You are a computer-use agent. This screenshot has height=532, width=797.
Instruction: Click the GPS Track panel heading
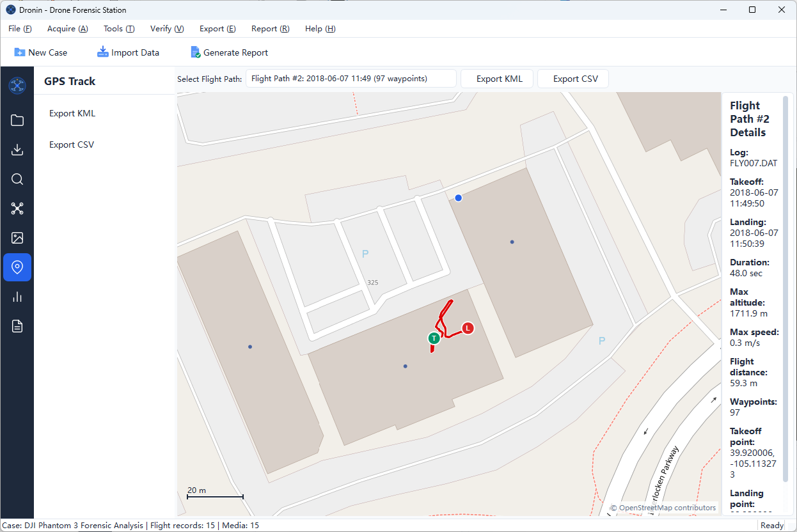pyautogui.click(x=70, y=81)
